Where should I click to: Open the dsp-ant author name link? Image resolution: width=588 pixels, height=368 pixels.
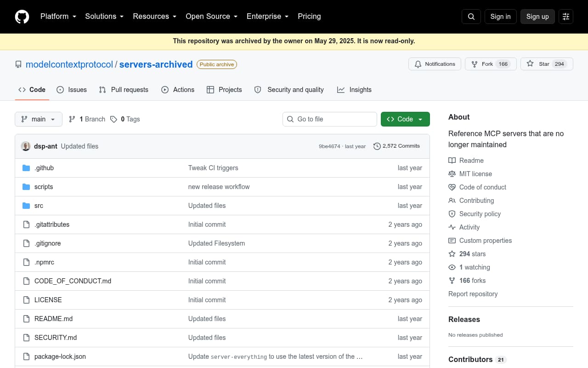click(45, 146)
